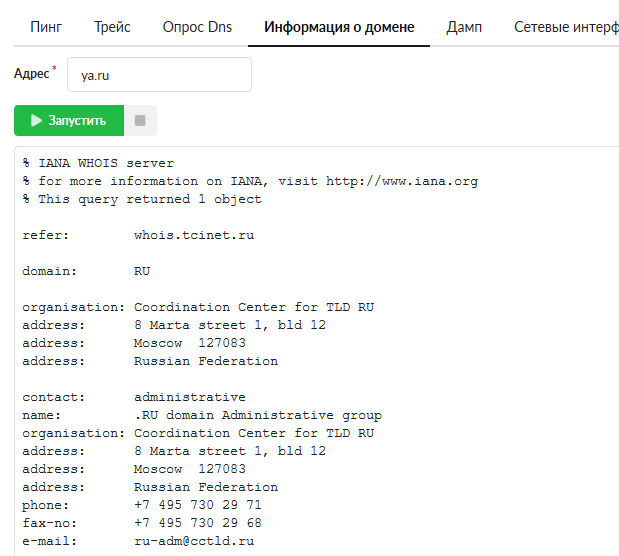Click the ru-adm@cctld.ru e-mail address

point(194,541)
